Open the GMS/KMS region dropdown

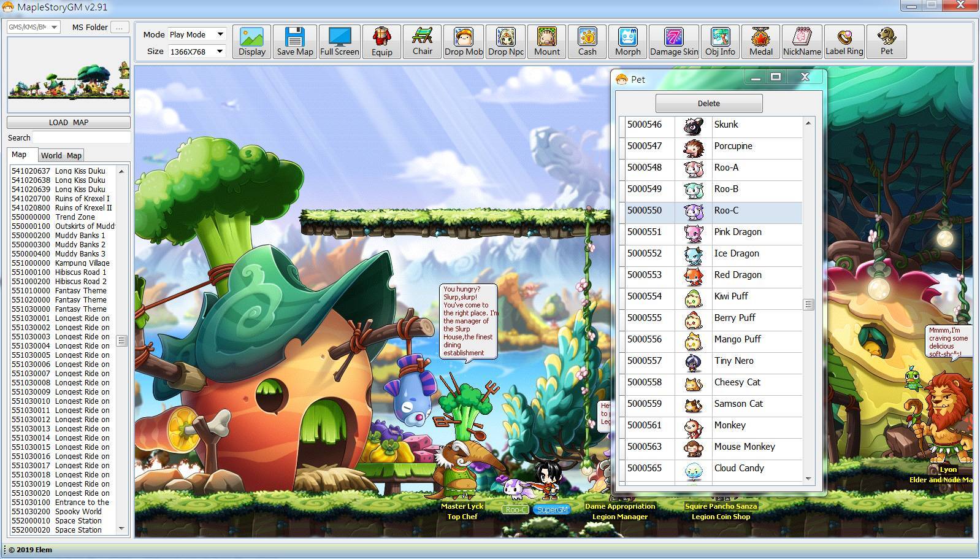click(x=33, y=27)
